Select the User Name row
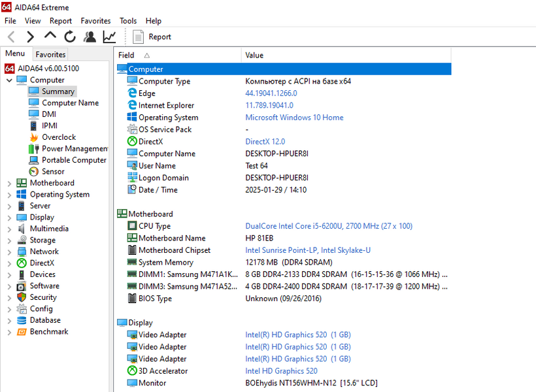 (x=284, y=166)
